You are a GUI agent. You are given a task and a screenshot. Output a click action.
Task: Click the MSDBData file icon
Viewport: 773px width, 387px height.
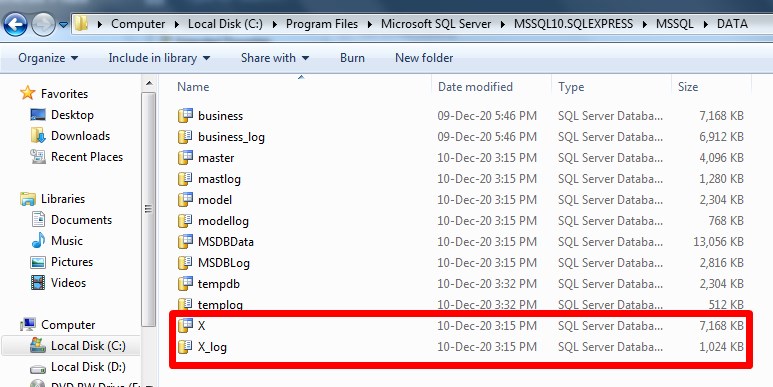185,242
